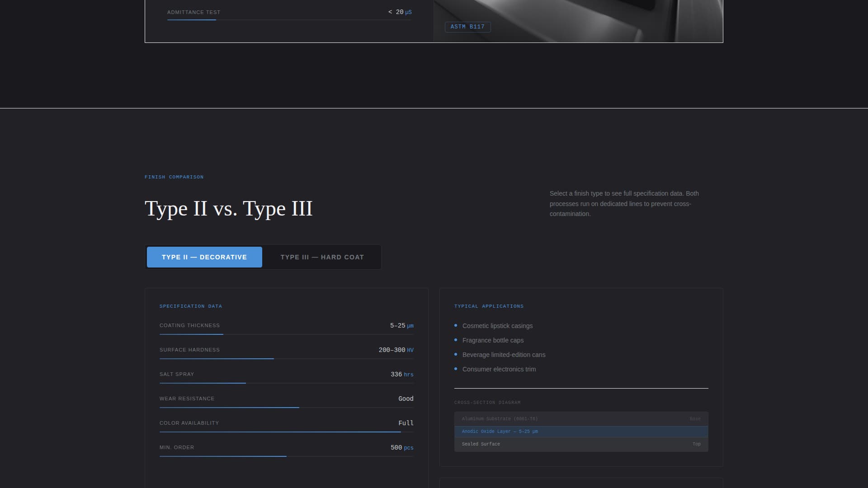Click the ASTM B117 standard badge

(467, 27)
